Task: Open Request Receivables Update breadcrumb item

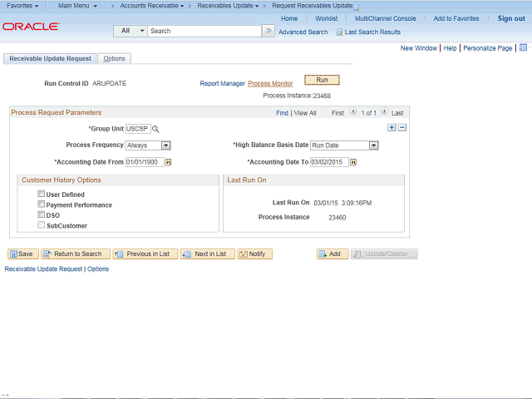Action: (x=313, y=6)
